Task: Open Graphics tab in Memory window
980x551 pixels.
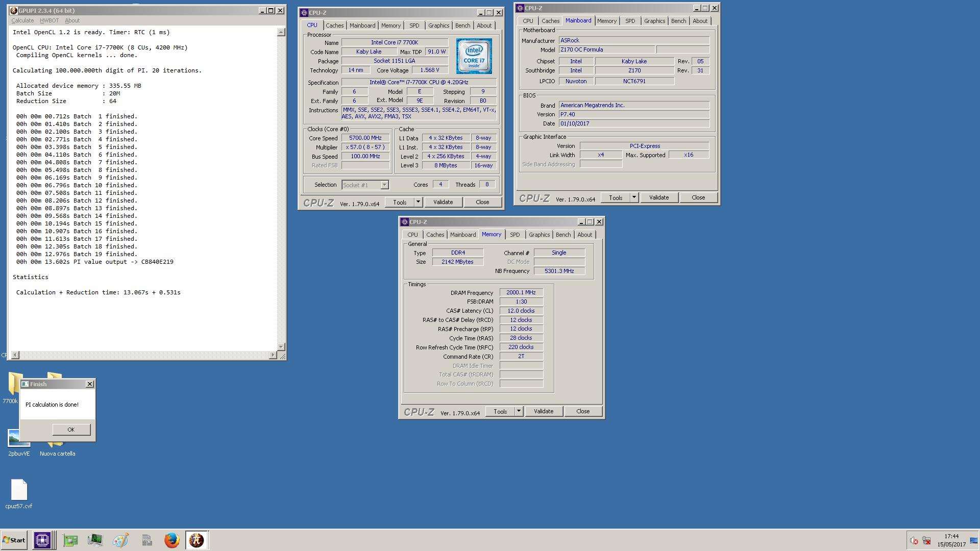Action: point(540,235)
